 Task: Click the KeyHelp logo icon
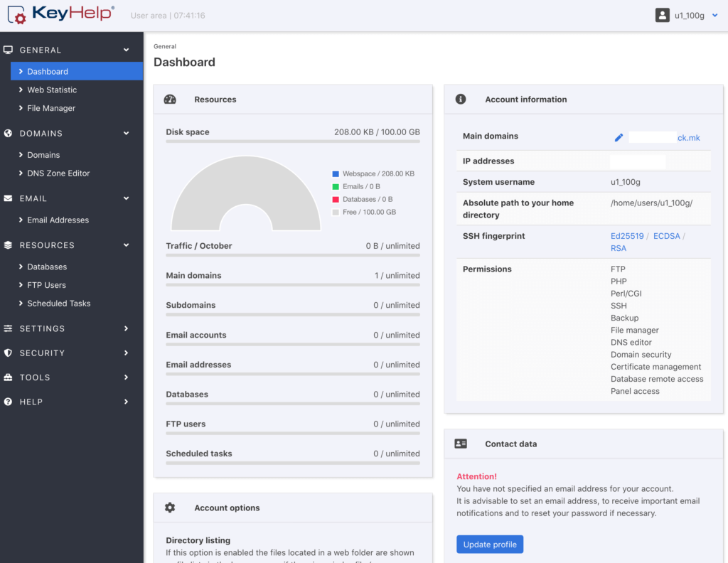17,14
